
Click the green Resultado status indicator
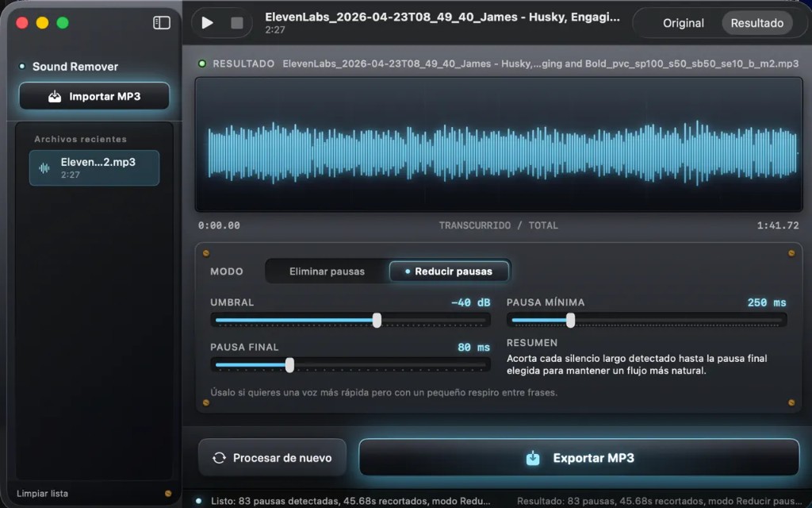tap(202, 63)
